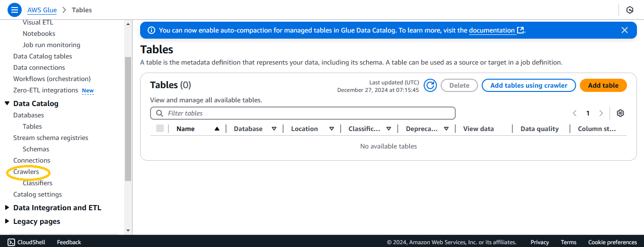Screen dimensions: 644x247
Task: Open Privacy link in footer
Action: 540,242
